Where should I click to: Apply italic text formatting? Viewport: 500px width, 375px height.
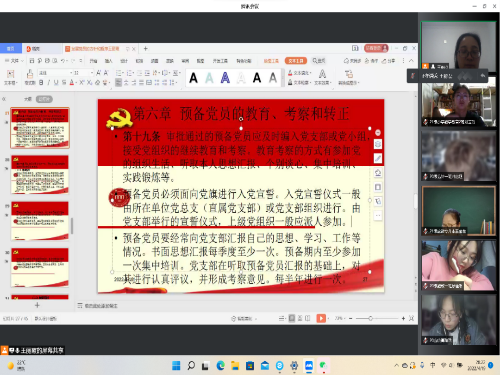pyautogui.click(x=48, y=82)
